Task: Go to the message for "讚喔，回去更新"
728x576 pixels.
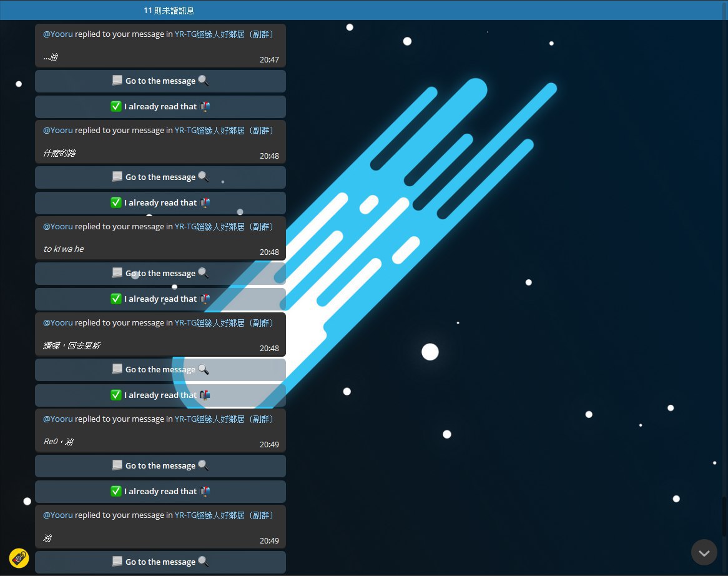Action: click(160, 370)
